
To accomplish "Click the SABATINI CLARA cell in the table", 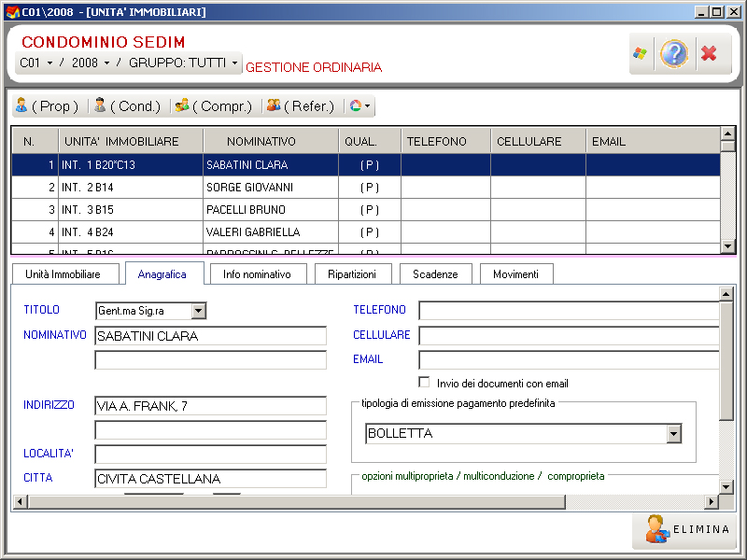I will (x=271, y=165).
